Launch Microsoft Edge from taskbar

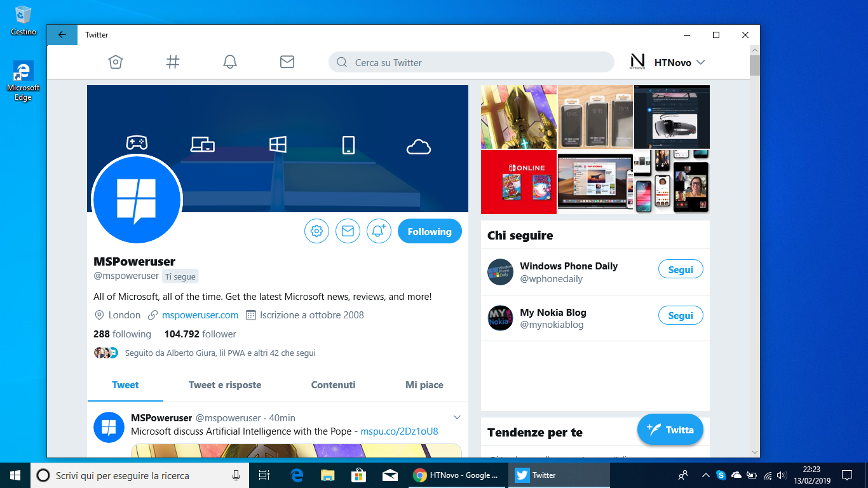pyautogui.click(x=297, y=475)
